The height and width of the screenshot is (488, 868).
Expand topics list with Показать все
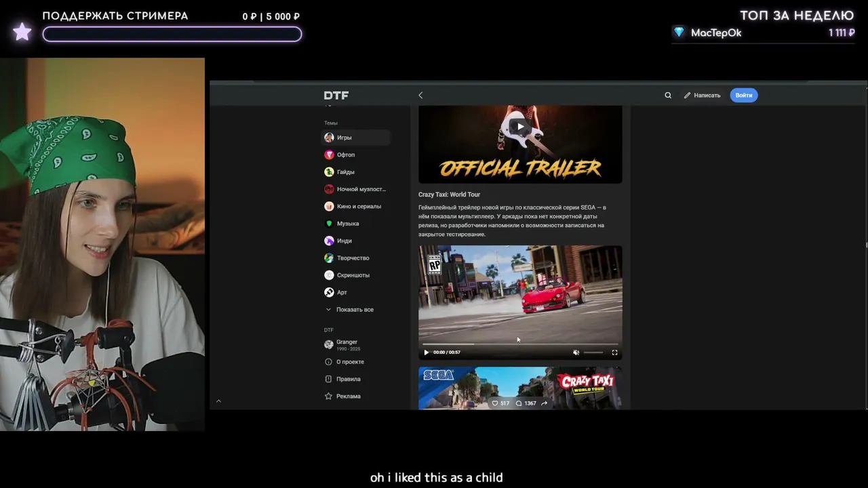pos(350,310)
